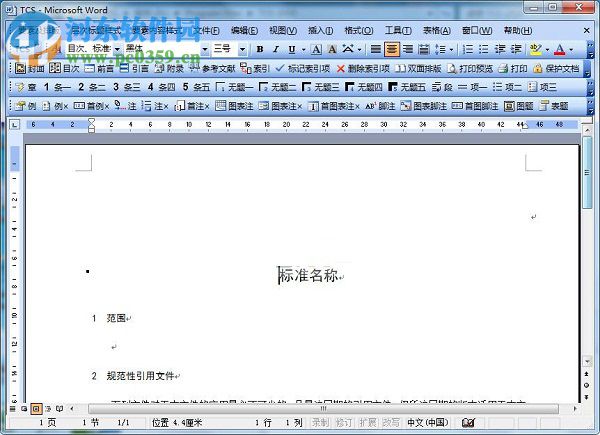Click the vertical scrollbar thumb
Viewport: 600px width, 435px height.
click(x=587, y=173)
